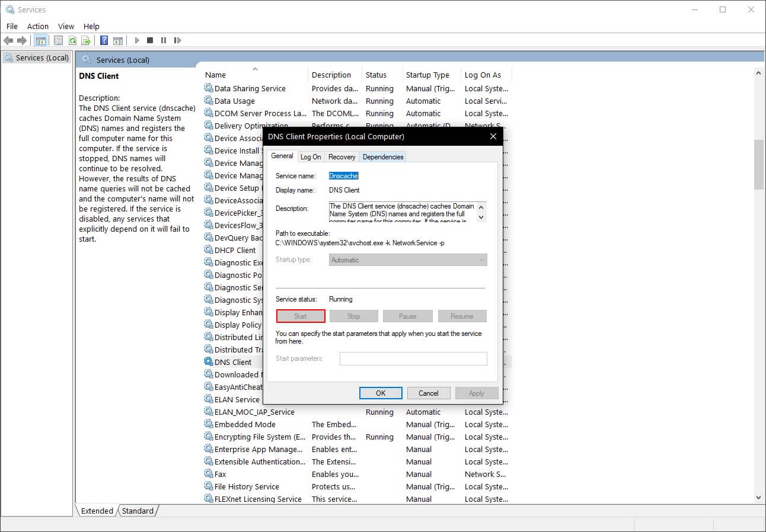Open Properties via the toolbar icon
Image resolution: width=766 pixels, height=532 pixels.
click(x=58, y=40)
